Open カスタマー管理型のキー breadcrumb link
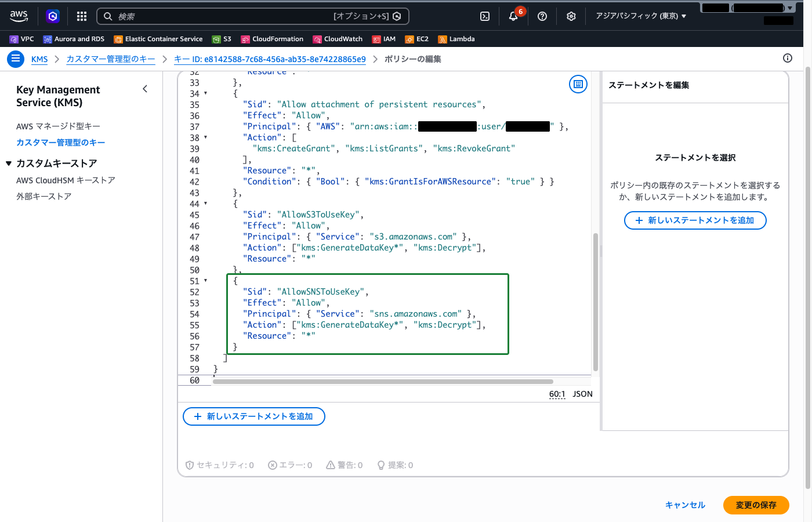This screenshot has width=812, height=522. coord(111,59)
